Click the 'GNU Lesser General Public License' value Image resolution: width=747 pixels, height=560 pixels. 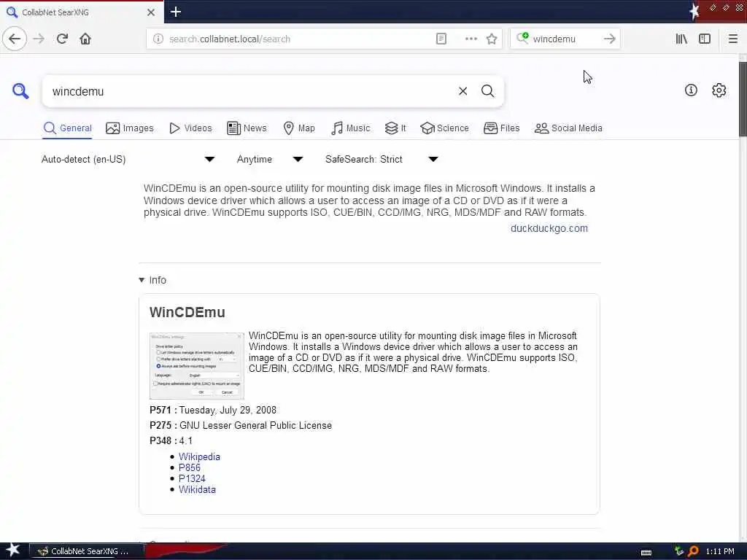click(255, 425)
